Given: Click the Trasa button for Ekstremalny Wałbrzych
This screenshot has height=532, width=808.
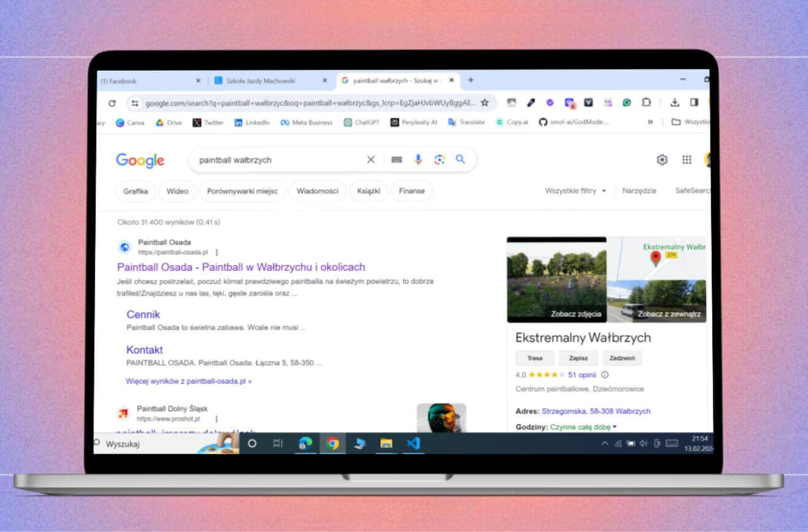Looking at the screenshot, I should pos(534,358).
